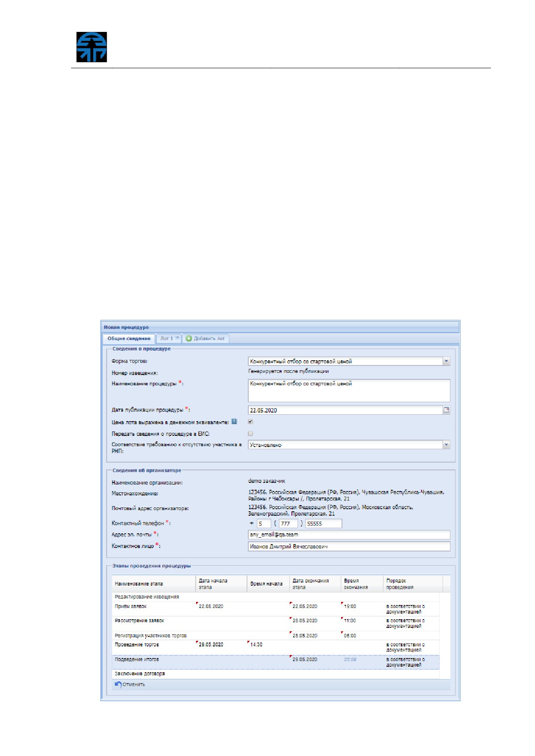Switch to the 'Общие сведения' tab

click(x=129, y=338)
